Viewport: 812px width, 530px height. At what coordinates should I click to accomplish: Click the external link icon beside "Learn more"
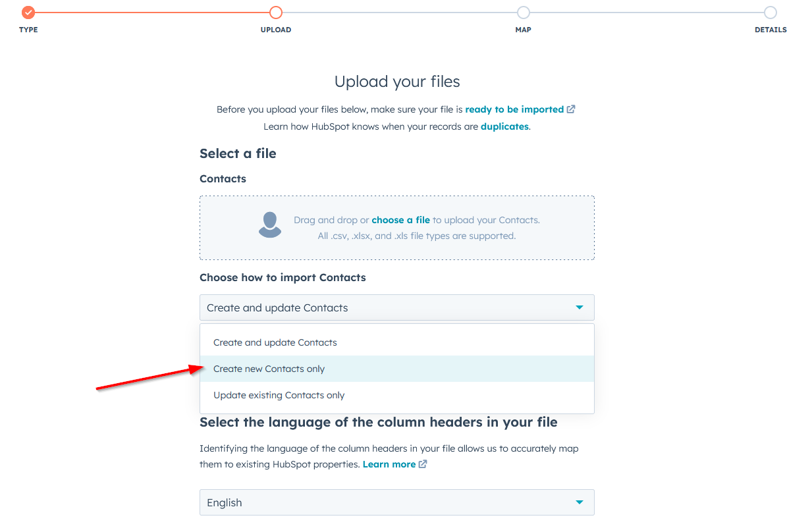pos(423,464)
